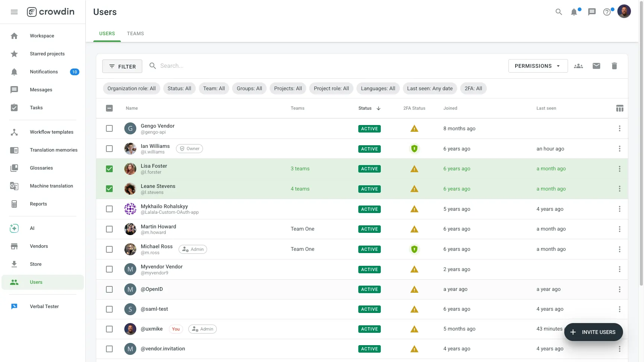Click the envelope message icon in toolbar
This screenshot has width=644, height=362.
coord(596,66)
